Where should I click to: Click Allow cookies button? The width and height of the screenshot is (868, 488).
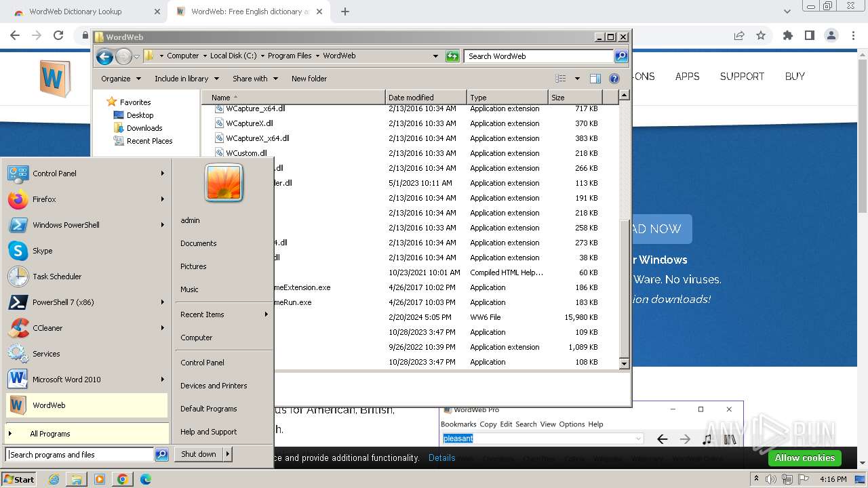pos(804,458)
